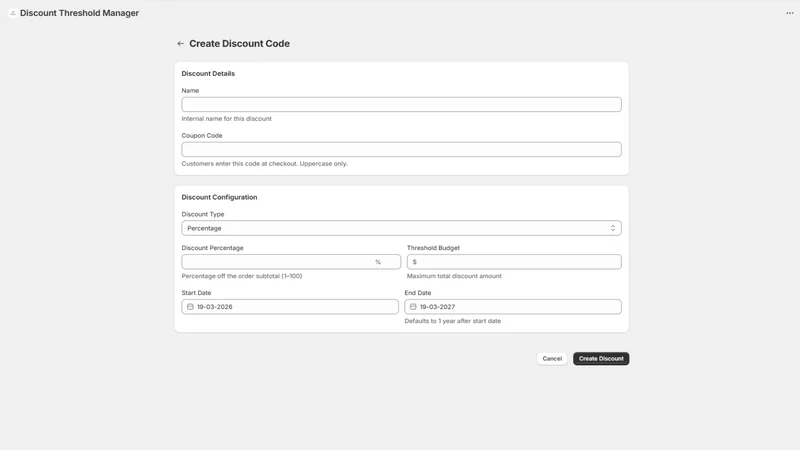Click the Start Date field 19-03-2026

(290, 307)
